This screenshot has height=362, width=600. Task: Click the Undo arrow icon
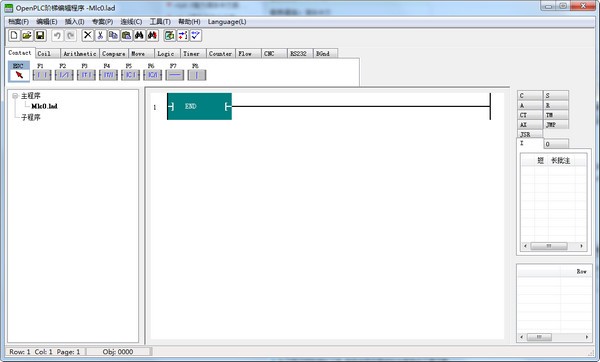[57, 36]
